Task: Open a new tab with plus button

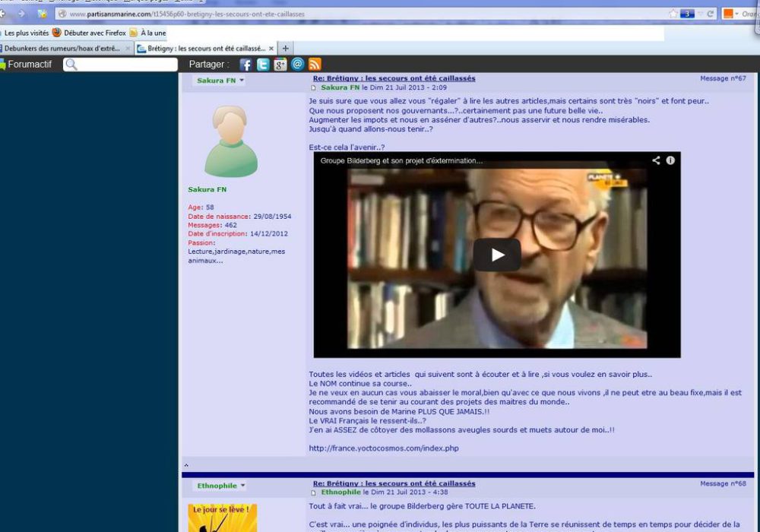Action: 286,49
